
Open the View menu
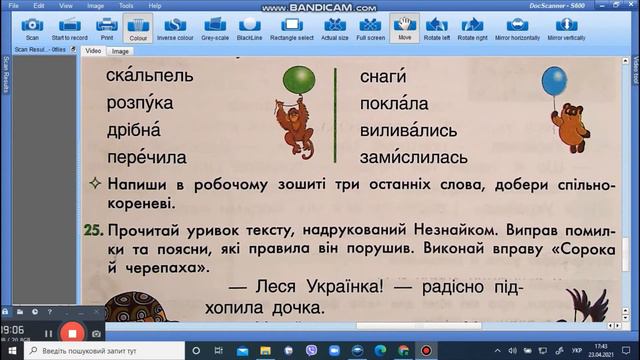(x=66, y=6)
